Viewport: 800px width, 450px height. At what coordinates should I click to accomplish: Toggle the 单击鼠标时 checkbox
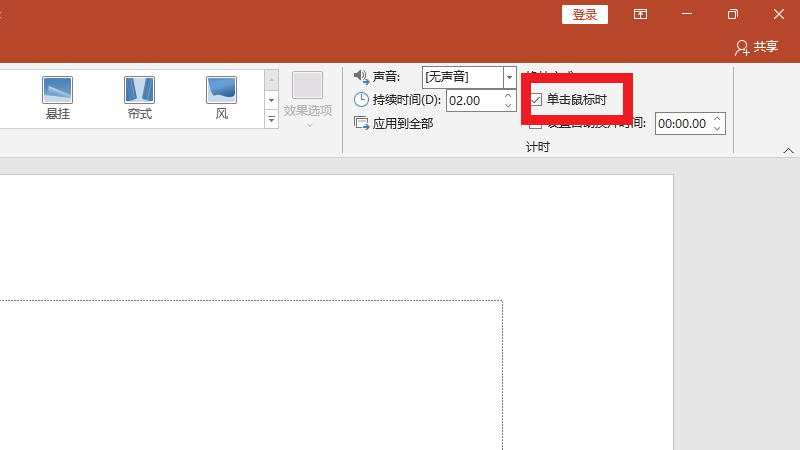536,100
